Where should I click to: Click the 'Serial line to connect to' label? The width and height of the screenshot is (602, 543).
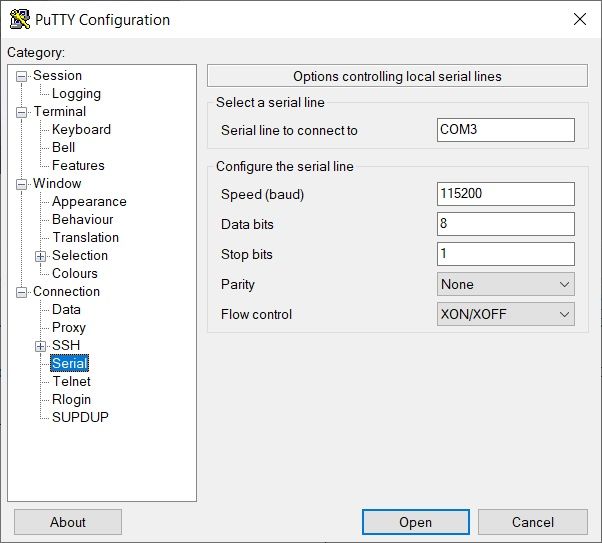289,131
